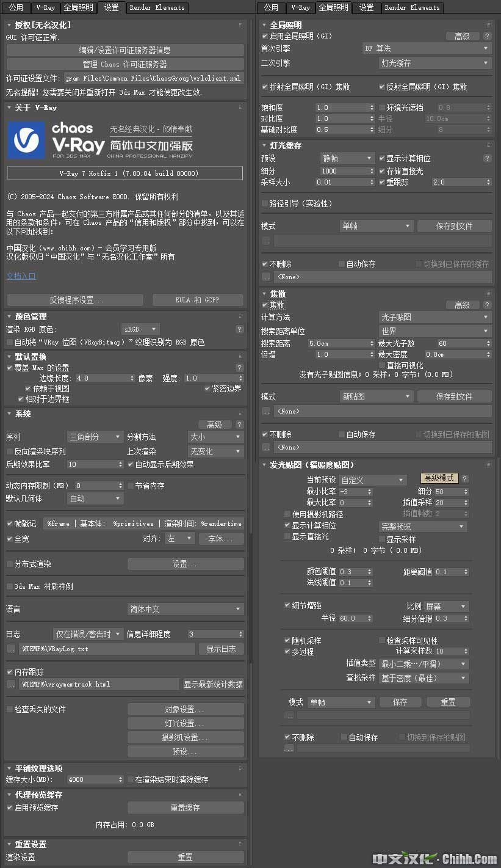Click the '?' help icon in 颜色管理 rollout
The image size is (501, 868).
coord(240,329)
